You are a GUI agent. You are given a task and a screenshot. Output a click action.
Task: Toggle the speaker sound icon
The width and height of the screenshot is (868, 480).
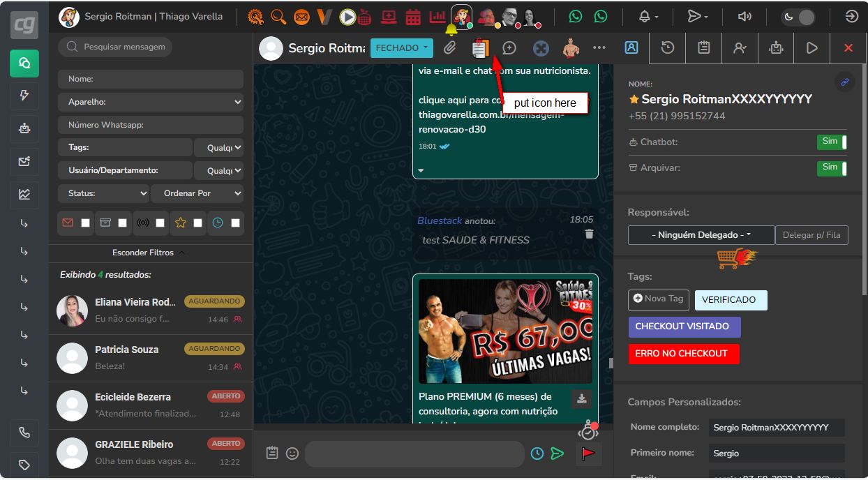745,17
